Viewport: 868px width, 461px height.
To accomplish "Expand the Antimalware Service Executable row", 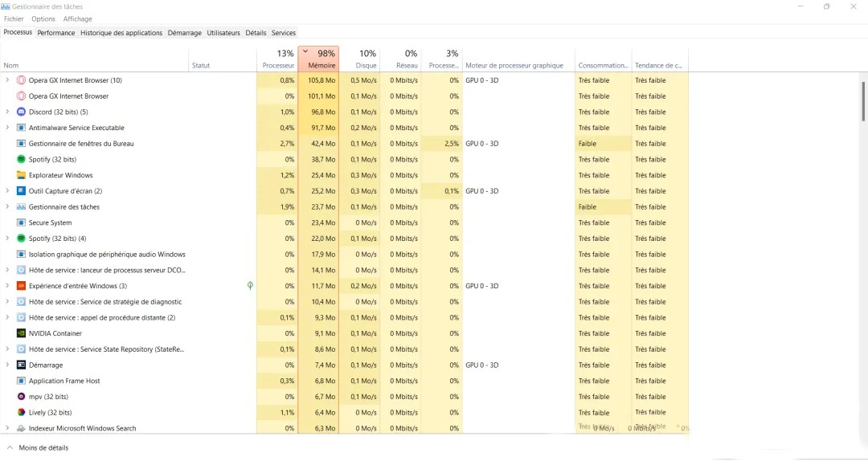I will (x=7, y=128).
